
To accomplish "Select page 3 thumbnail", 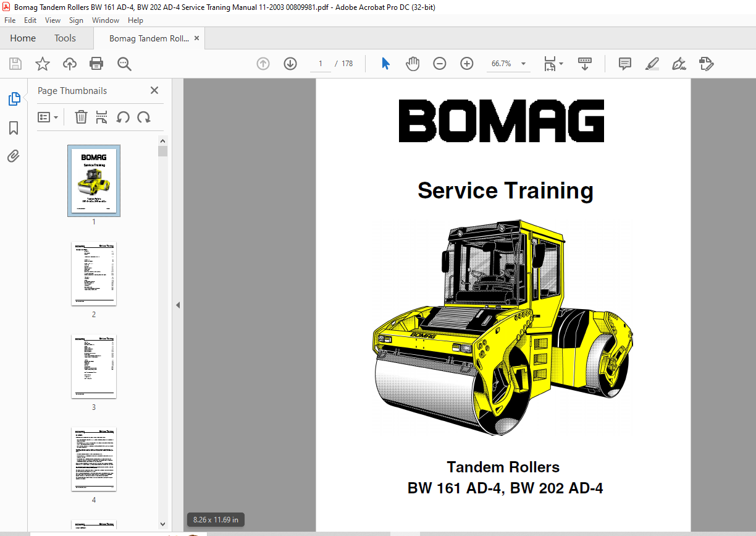I will click(94, 366).
